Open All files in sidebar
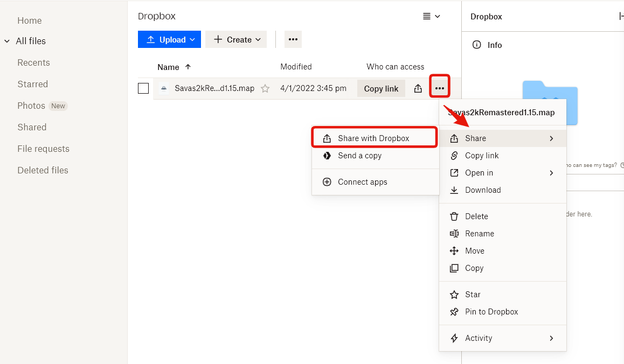 point(31,41)
